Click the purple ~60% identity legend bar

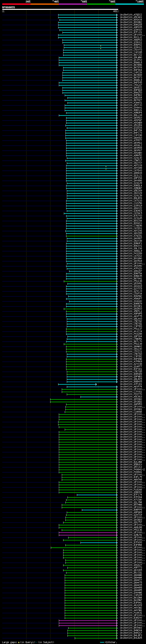tap(73, 4)
